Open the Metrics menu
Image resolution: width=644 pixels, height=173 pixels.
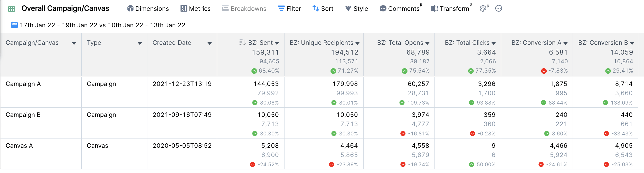coord(195,9)
